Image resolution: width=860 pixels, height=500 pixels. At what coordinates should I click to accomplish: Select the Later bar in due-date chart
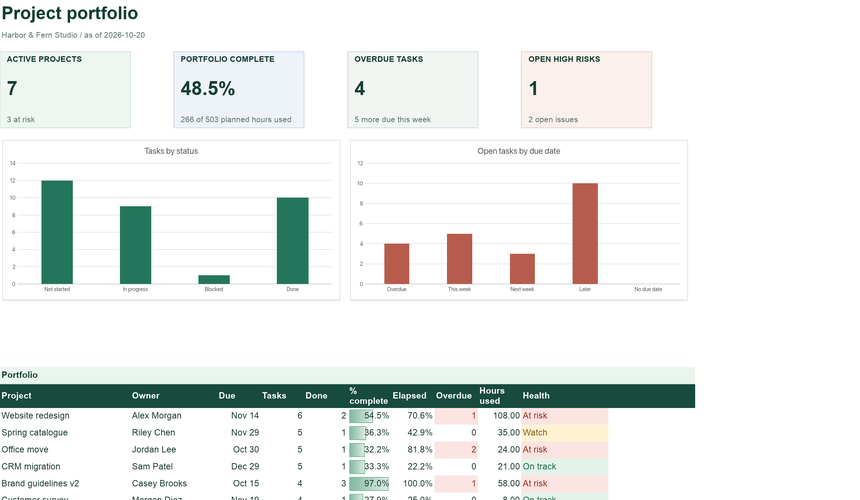pyautogui.click(x=585, y=234)
